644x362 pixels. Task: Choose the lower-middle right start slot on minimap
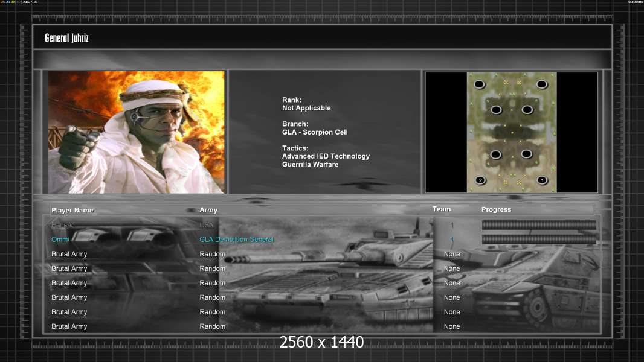pyautogui.click(x=526, y=154)
